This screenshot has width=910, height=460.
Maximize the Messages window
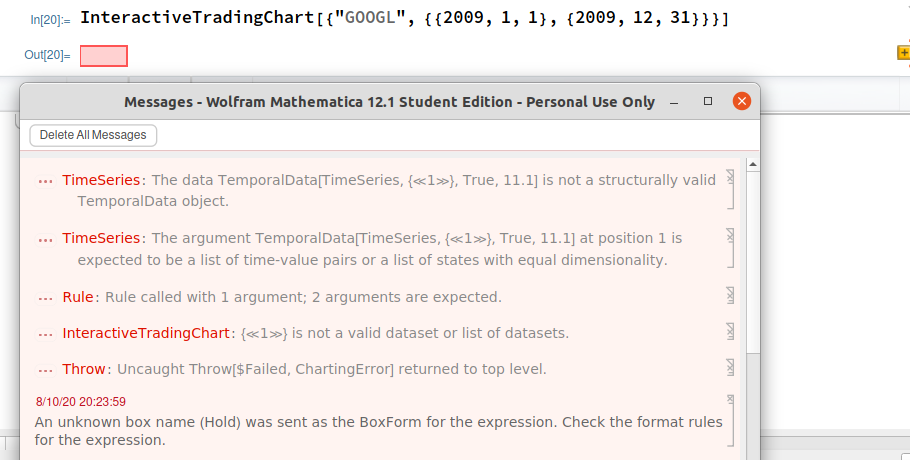(x=707, y=102)
